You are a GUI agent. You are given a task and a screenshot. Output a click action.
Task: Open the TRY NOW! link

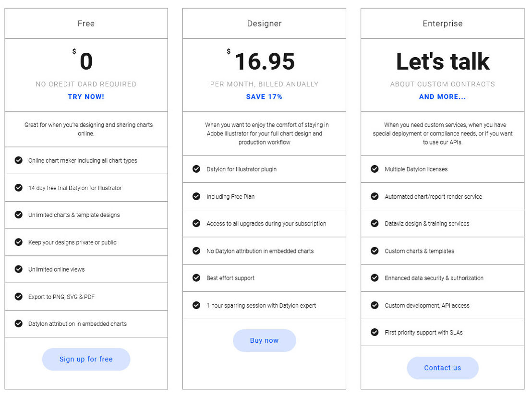(x=86, y=96)
